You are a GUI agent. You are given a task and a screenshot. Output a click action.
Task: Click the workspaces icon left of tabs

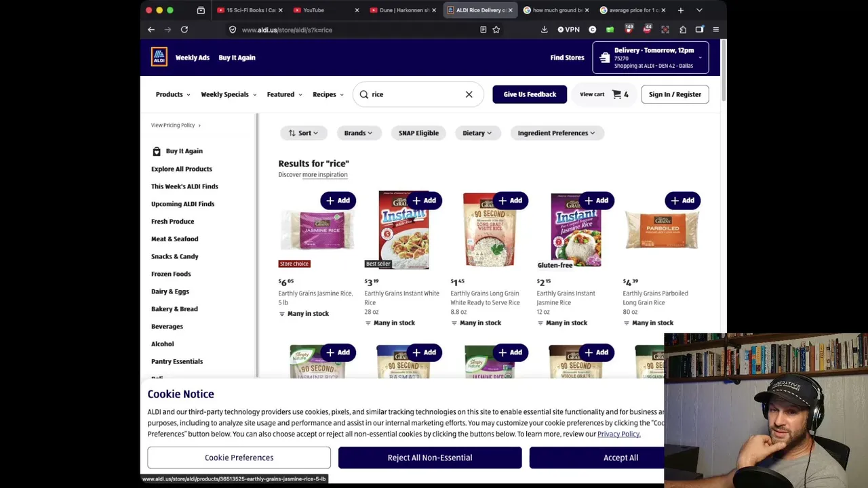point(201,10)
